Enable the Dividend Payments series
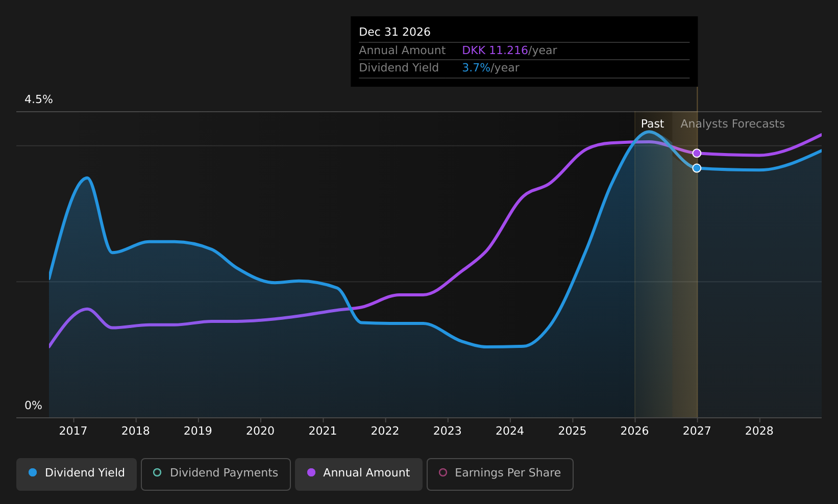Viewport: 838px width, 504px height. (216, 474)
